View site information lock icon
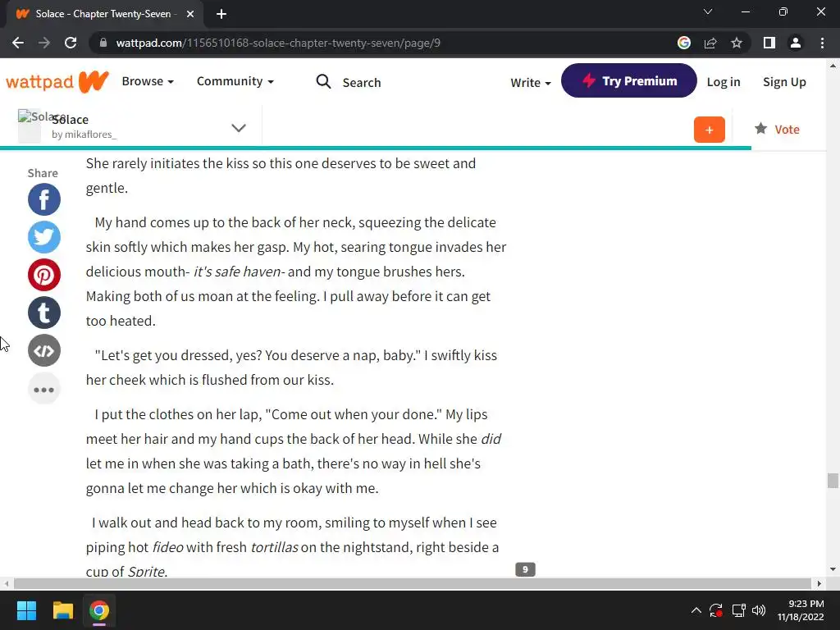Image resolution: width=840 pixels, height=630 pixels. (x=103, y=43)
